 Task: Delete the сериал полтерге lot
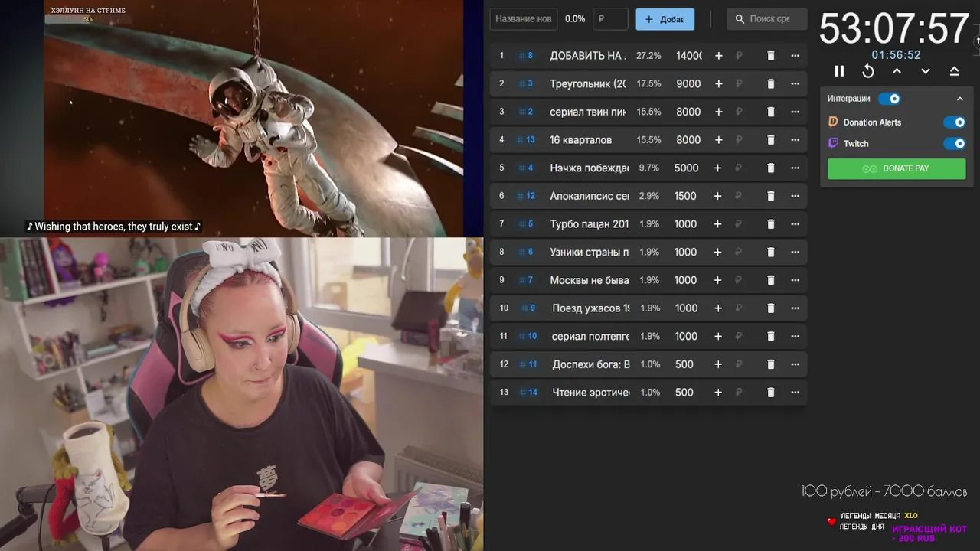point(771,336)
